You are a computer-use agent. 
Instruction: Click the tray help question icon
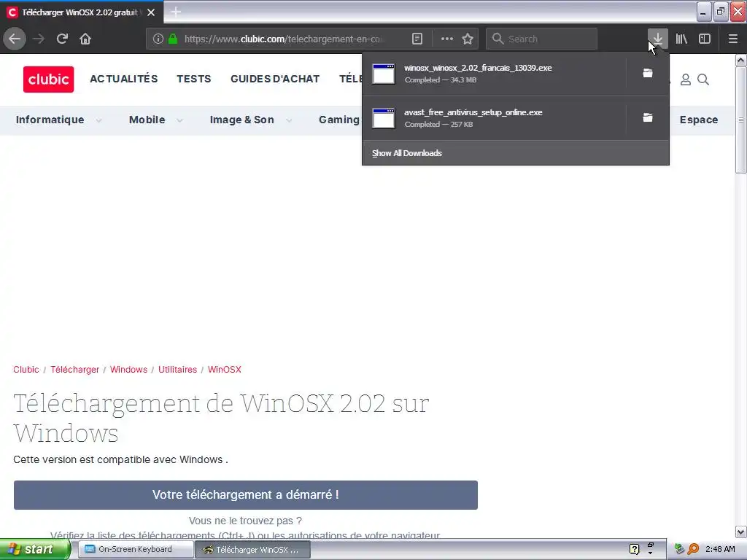634,549
